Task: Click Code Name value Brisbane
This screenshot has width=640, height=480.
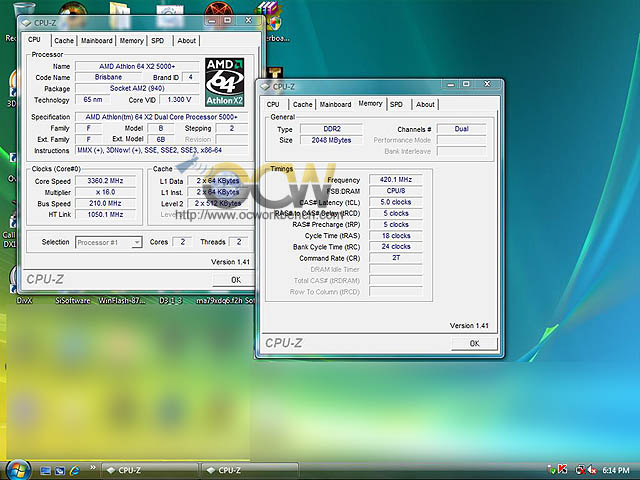Action: pyautogui.click(x=108, y=77)
